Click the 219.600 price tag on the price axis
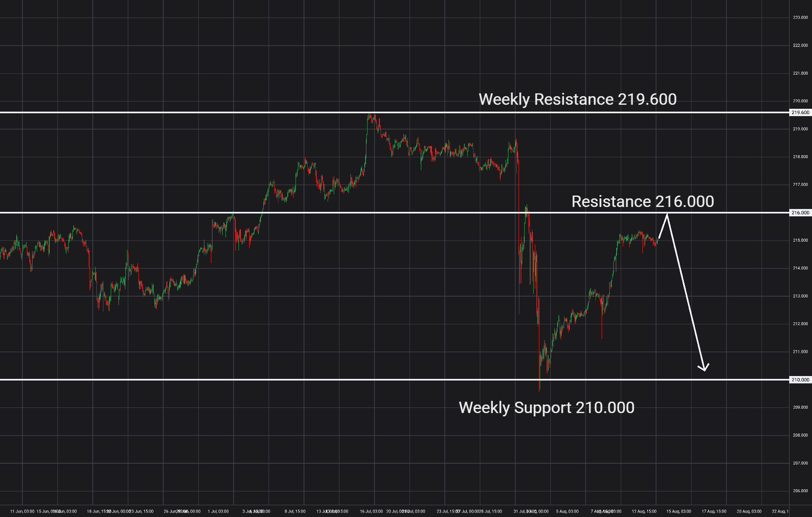 click(800, 112)
